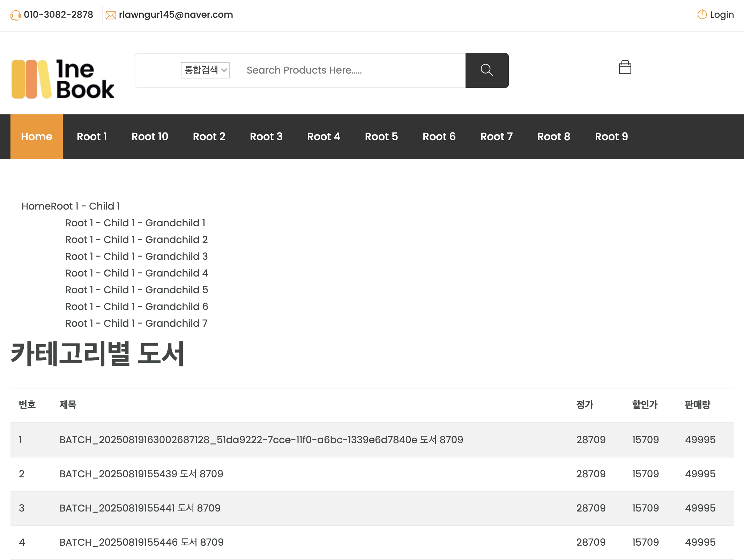The height and width of the screenshot is (560, 744).
Task: Select Root 5 in navigation bar
Action: [381, 137]
